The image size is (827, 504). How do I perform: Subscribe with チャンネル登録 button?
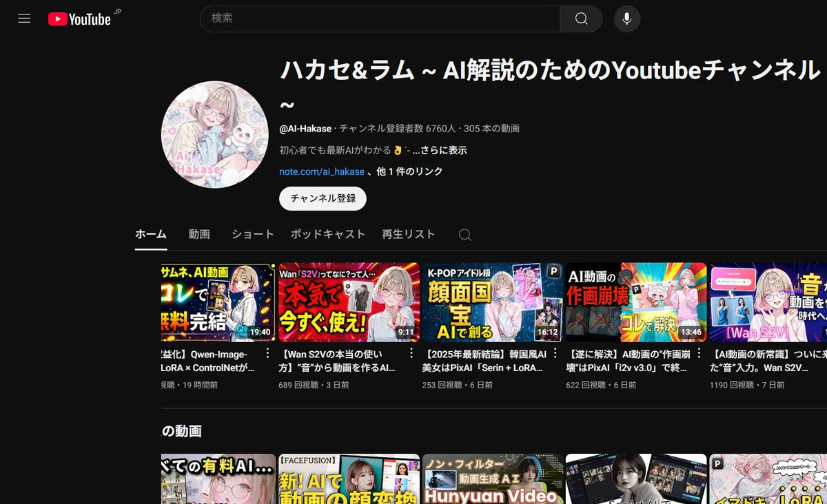(x=323, y=198)
